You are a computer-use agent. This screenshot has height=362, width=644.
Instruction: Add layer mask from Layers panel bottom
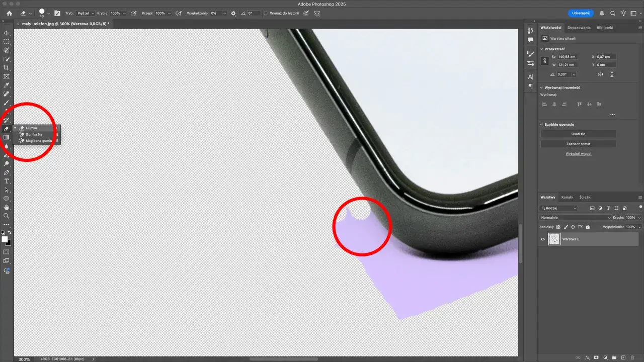pyautogui.click(x=596, y=357)
